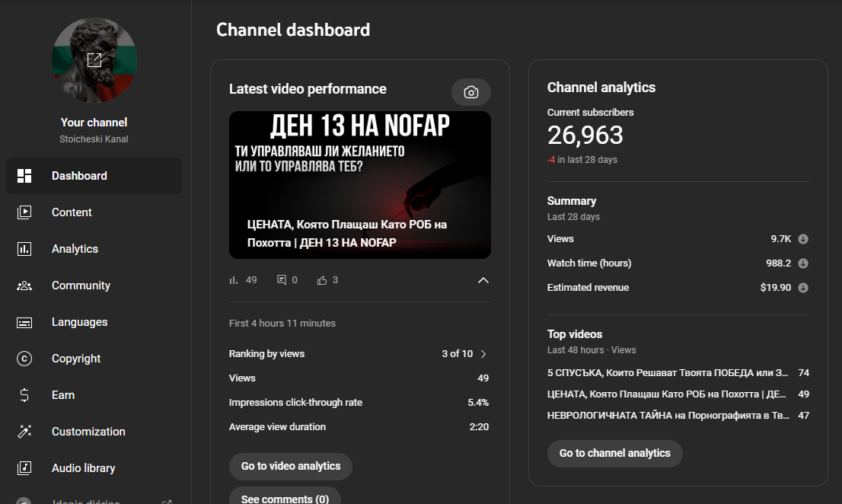Viewport: 842px width, 504px height.
Task: Click the Estimated revenue value $19.90
Action: pyautogui.click(x=776, y=287)
